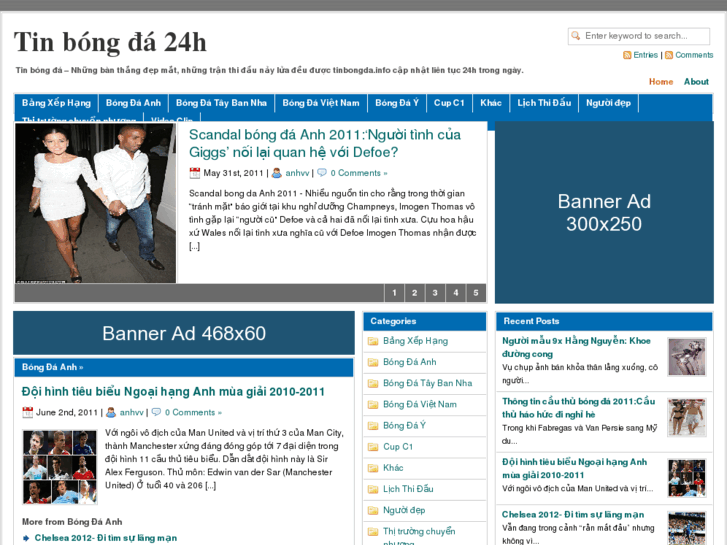The width and height of the screenshot is (727, 545).
Task: Click thumbnail beside Thông tin cầu thủ recent post
Action: coord(687,417)
